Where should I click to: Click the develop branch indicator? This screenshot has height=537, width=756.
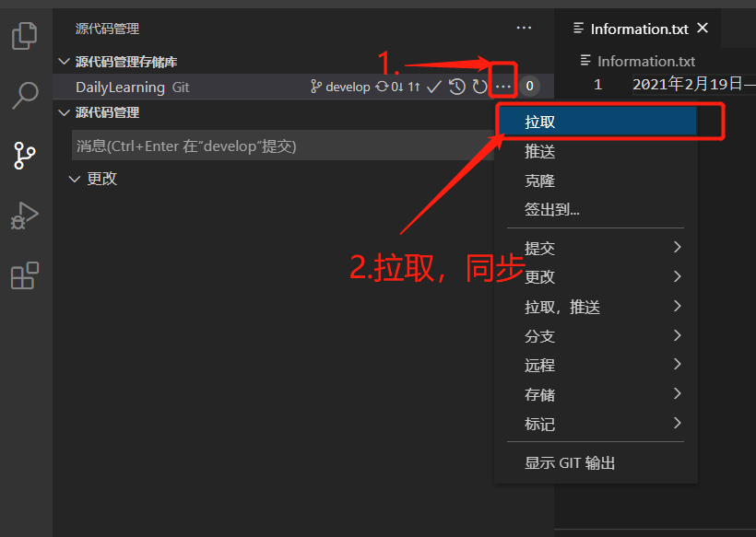point(340,87)
